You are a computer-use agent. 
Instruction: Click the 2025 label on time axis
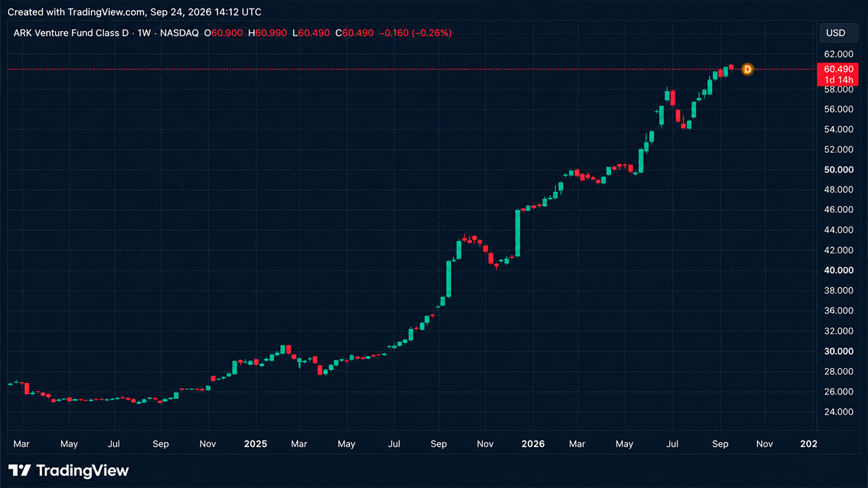click(x=256, y=444)
